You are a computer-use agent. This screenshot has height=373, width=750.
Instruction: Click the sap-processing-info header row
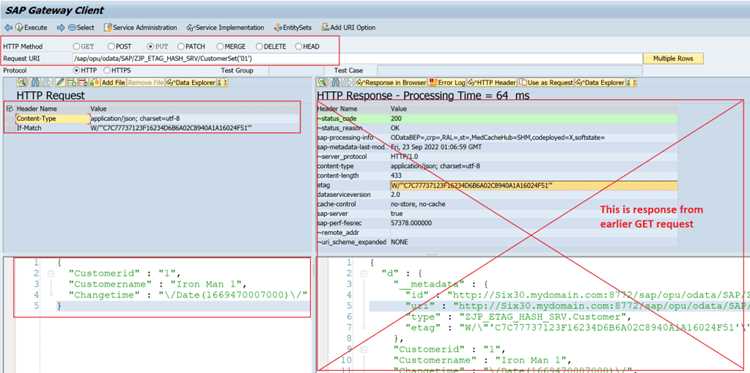coord(496,138)
